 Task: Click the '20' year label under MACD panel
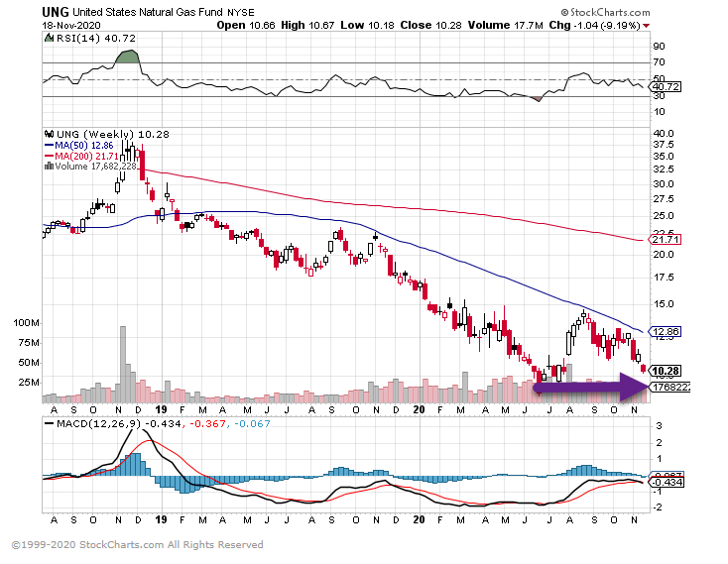pyautogui.click(x=419, y=519)
